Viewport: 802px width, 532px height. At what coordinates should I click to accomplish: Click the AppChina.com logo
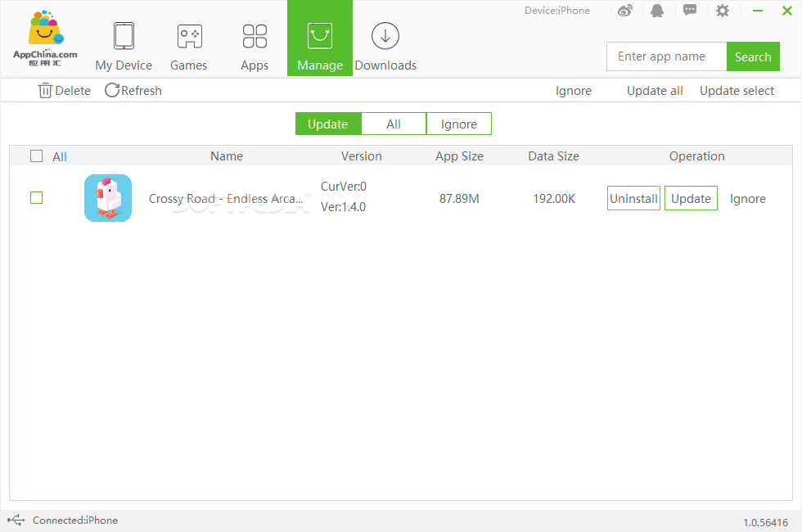coord(45,38)
